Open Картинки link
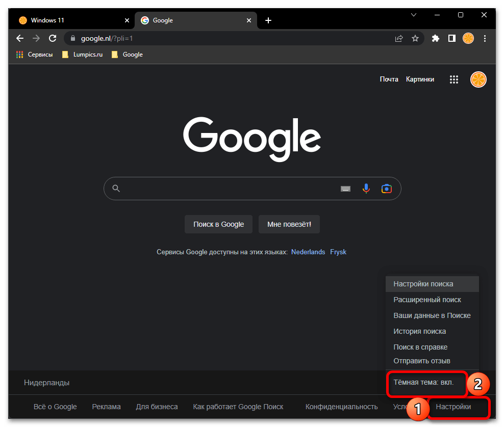This screenshot has width=504, height=427. coord(420,79)
